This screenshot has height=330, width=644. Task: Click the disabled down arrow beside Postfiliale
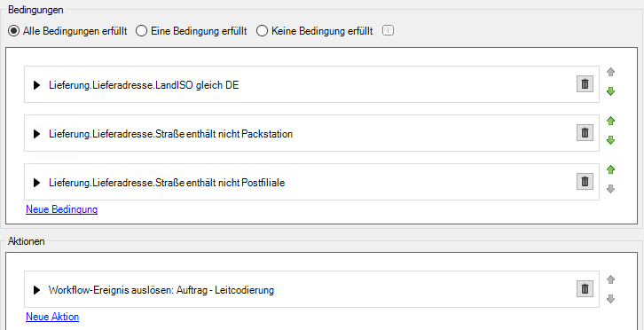tap(610, 189)
